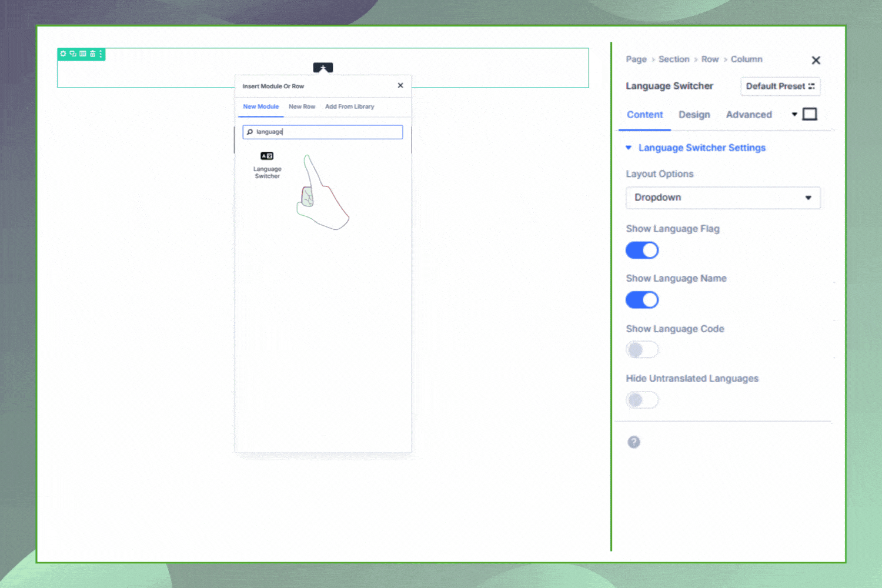882x588 pixels.
Task: Delete the row with the trash icon
Action: pyautogui.click(x=92, y=54)
